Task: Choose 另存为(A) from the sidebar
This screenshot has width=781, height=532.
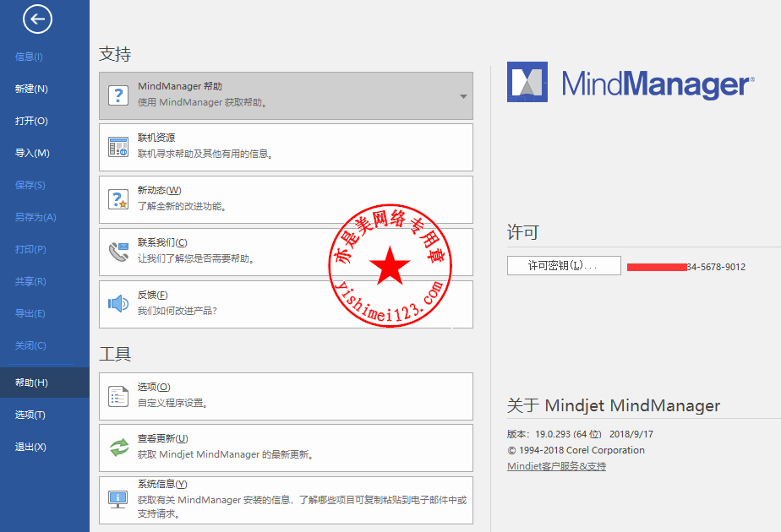Action: 35,217
